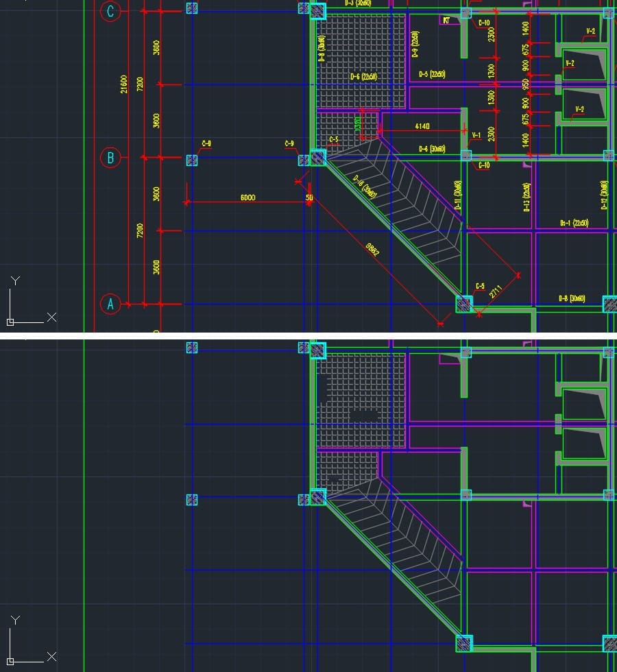Select the 6000 horizontal dimension text
617x672 pixels.
(x=247, y=197)
